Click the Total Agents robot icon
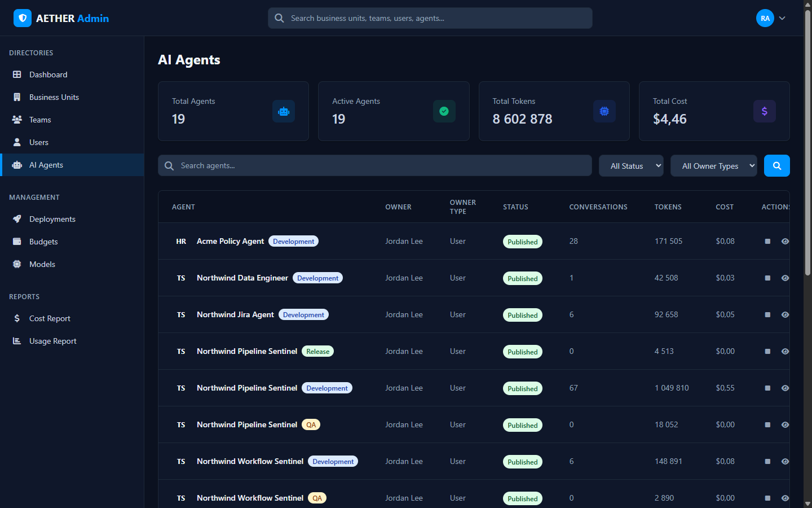The image size is (812, 508). click(284, 111)
